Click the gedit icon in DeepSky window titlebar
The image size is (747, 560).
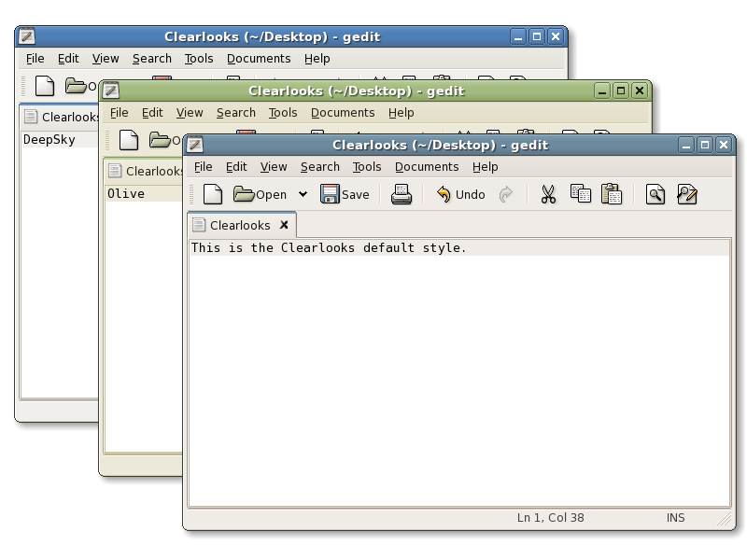click(x=27, y=36)
